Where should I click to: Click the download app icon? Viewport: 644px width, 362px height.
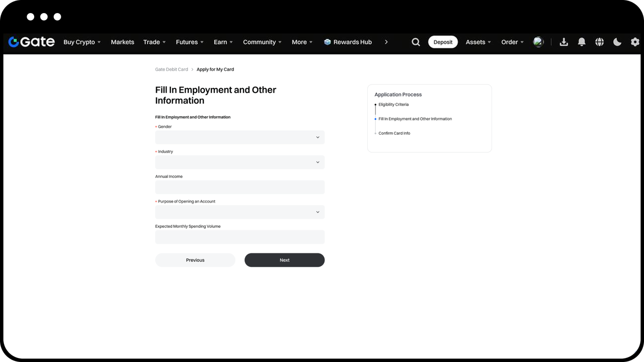[563, 42]
